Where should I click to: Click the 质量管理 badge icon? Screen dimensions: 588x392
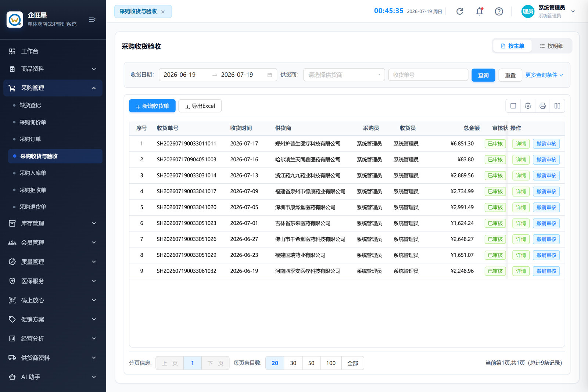12,262
